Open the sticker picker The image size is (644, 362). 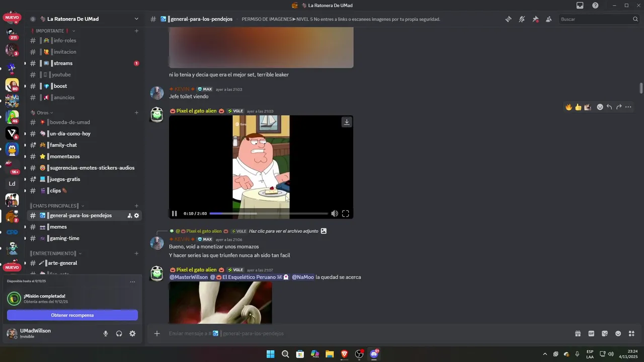tap(605, 333)
